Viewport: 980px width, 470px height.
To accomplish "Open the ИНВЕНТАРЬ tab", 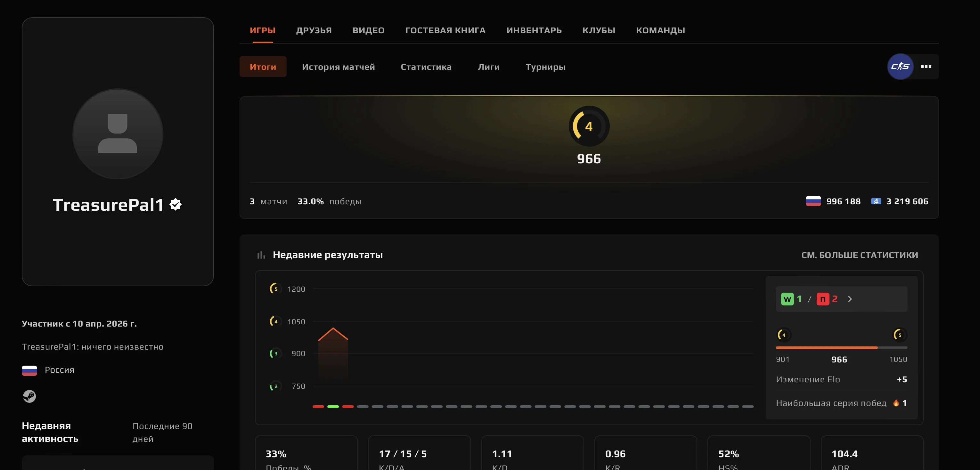I will (x=534, y=30).
